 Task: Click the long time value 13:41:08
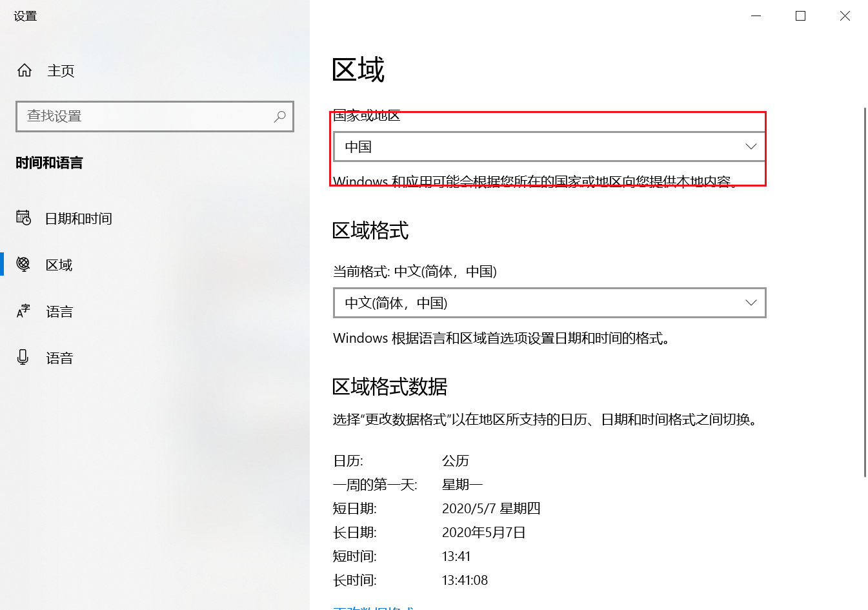pos(465,580)
